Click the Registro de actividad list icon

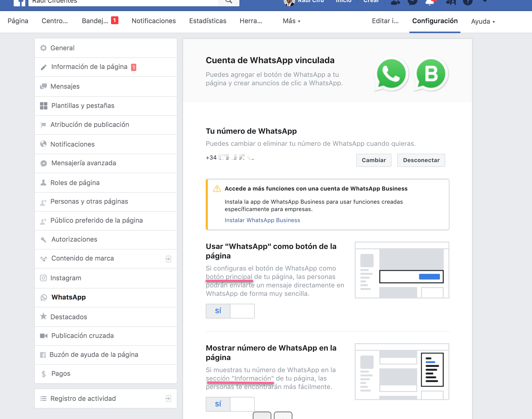(43, 398)
